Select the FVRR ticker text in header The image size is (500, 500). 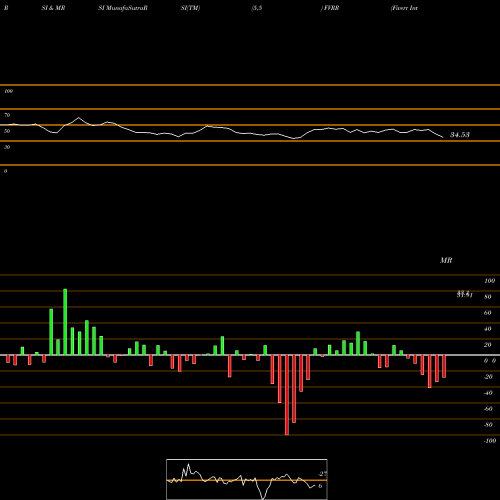tap(331, 8)
